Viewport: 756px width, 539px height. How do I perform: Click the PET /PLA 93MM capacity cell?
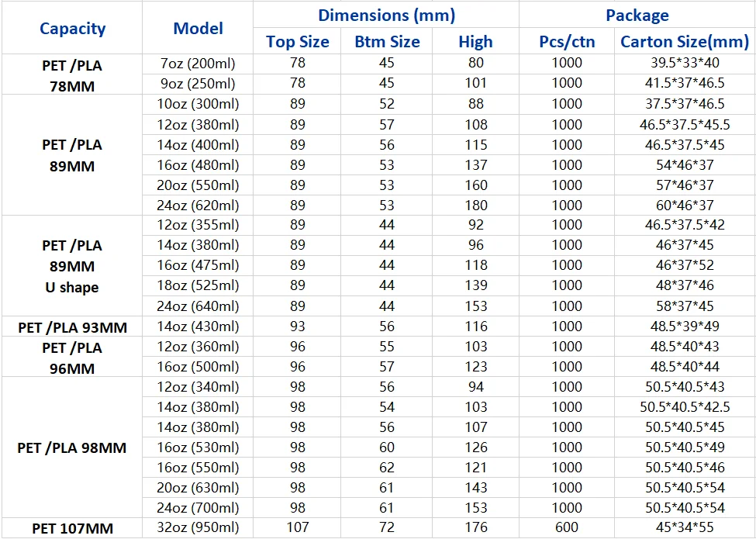point(72,327)
